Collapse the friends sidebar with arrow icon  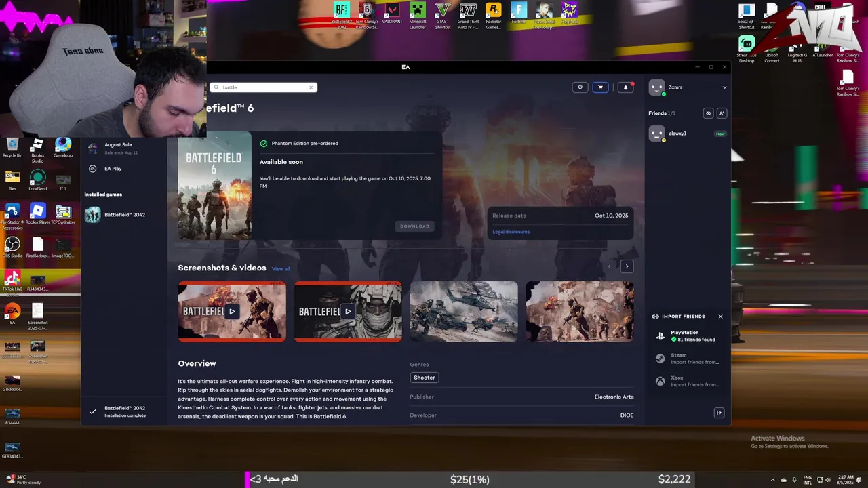click(719, 413)
